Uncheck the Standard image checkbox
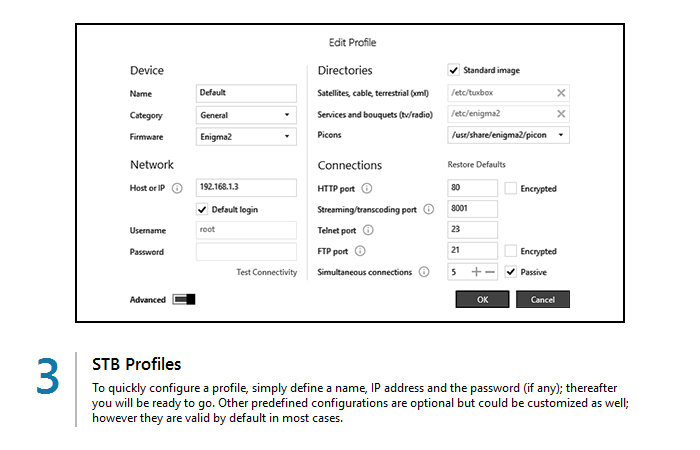The image size is (700, 450). coord(454,71)
